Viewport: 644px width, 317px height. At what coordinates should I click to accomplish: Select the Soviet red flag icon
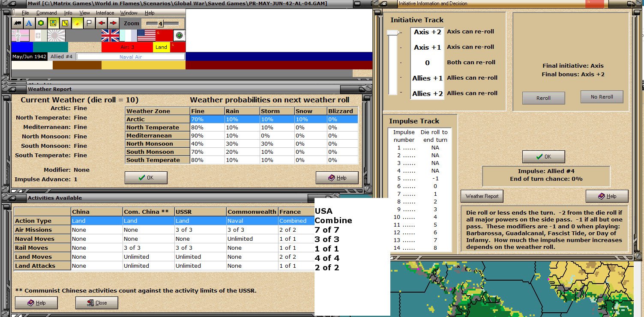click(165, 36)
